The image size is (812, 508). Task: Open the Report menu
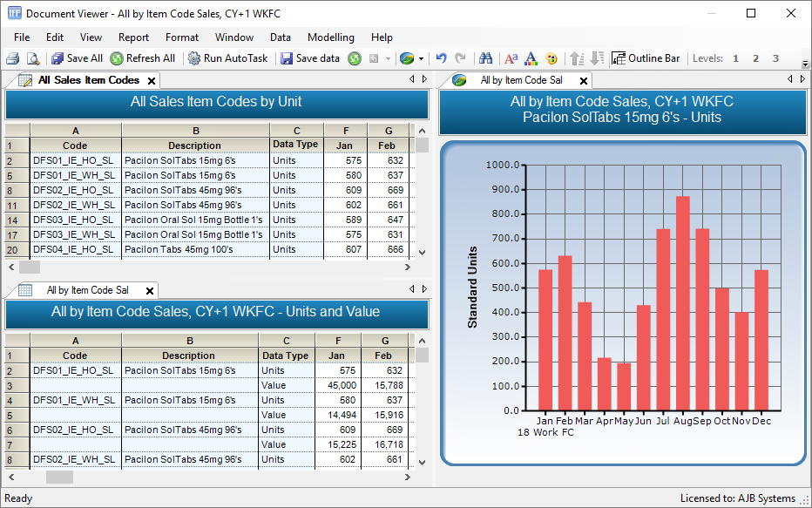pos(133,37)
